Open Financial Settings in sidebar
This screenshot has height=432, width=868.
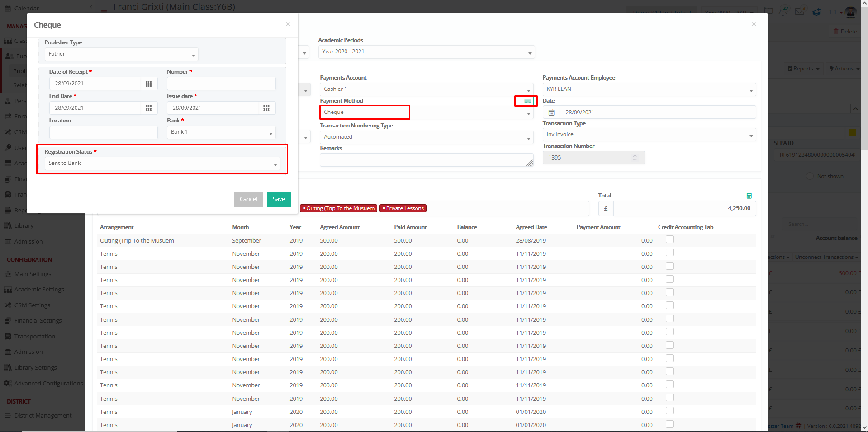click(x=38, y=320)
